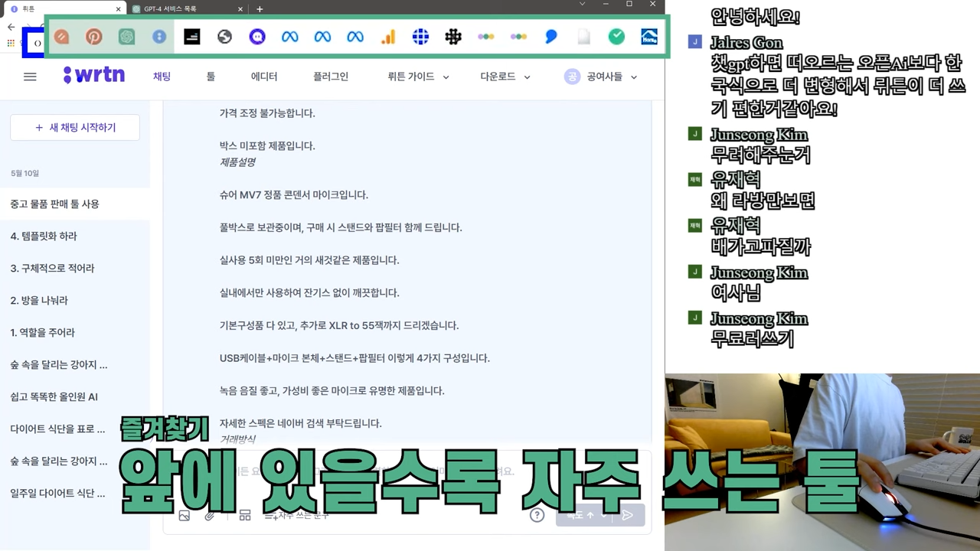Send the message with the arrow icon
Viewport: 980px width, 551px height.
[627, 515]
